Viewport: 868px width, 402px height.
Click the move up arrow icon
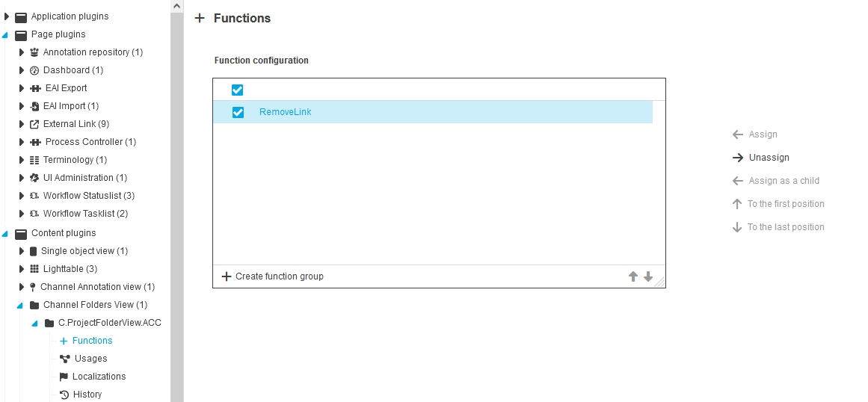point(633,276)
